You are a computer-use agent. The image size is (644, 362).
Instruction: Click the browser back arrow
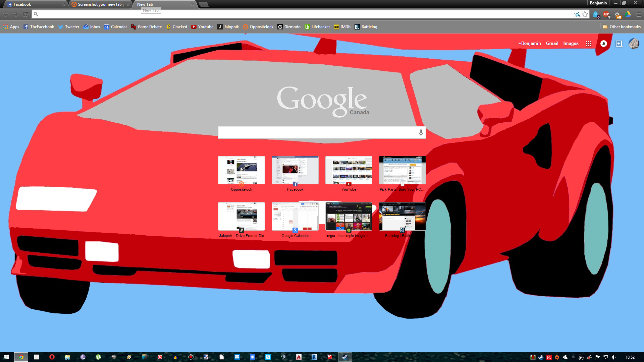point(6,14)
